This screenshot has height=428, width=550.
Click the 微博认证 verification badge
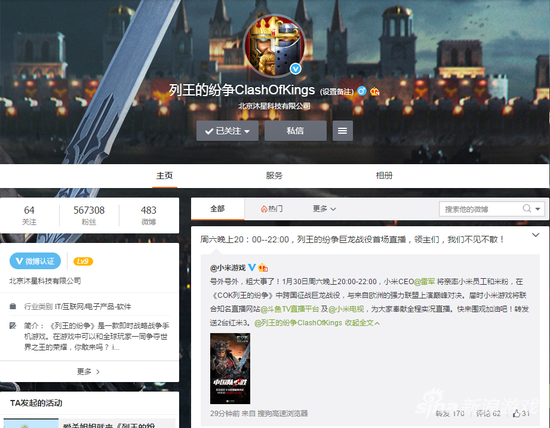click(x=35, y=261)
